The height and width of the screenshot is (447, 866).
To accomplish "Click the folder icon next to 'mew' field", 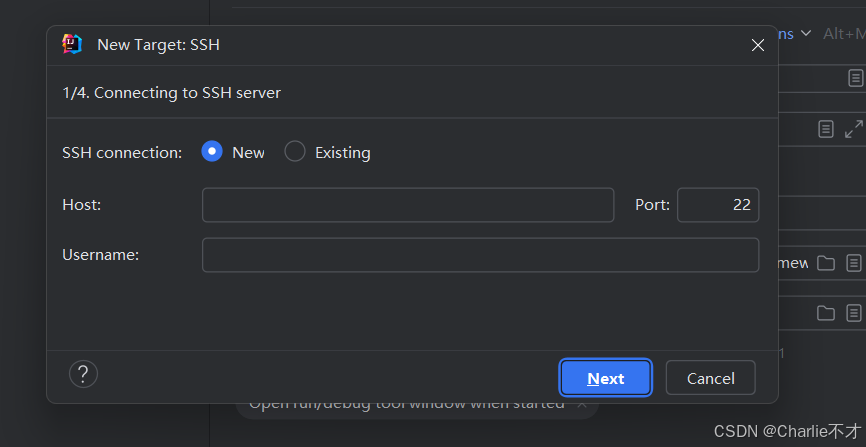I will point(825,263).
